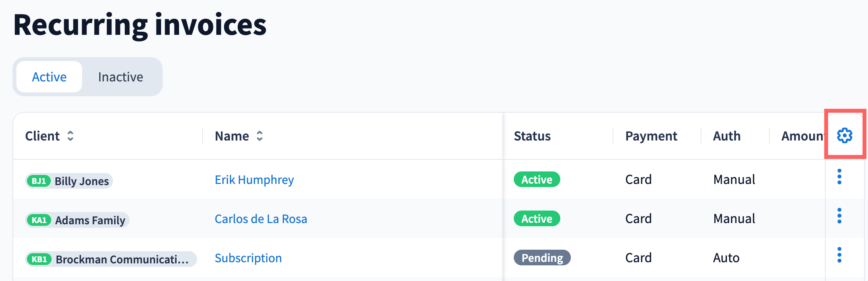Open table column settings gear
This screenshot has width=868, height=281.
pyautogui.click(x=845, y=135)
